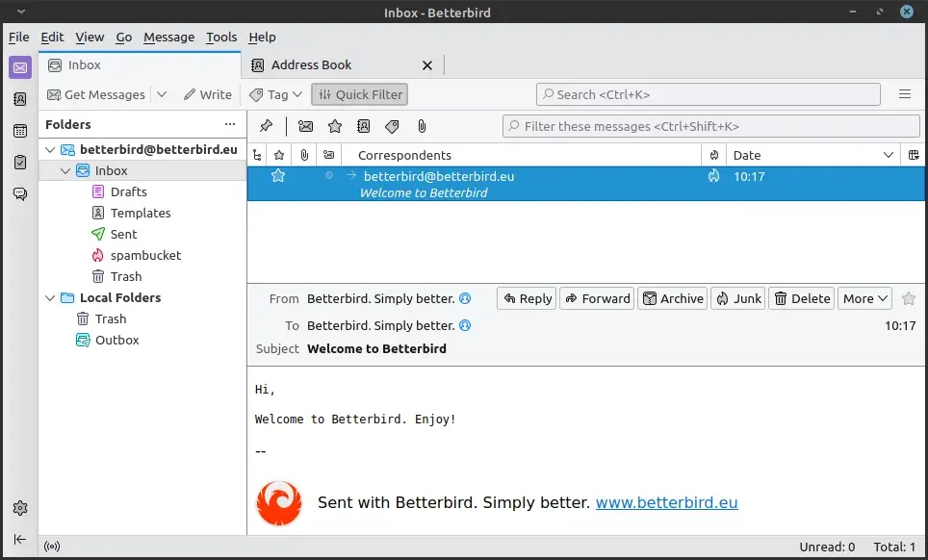Collapse the spaces toolbar
Screen dimensions: 928x560
[x=20, y=539]
